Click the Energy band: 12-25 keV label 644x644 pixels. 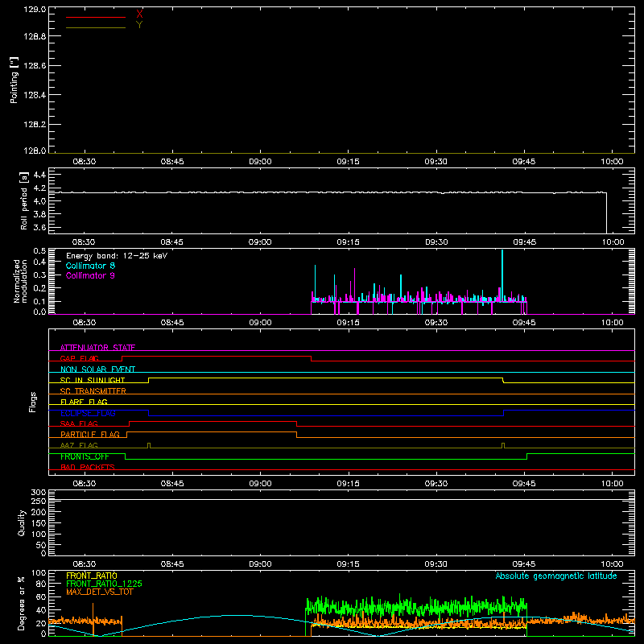click(x=117, y=256)
